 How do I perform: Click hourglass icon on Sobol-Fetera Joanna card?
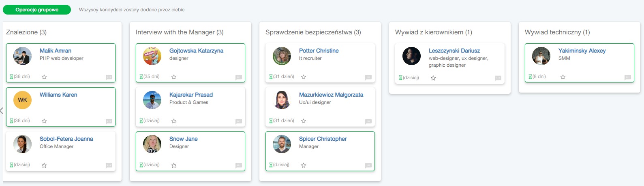point(11,165)
